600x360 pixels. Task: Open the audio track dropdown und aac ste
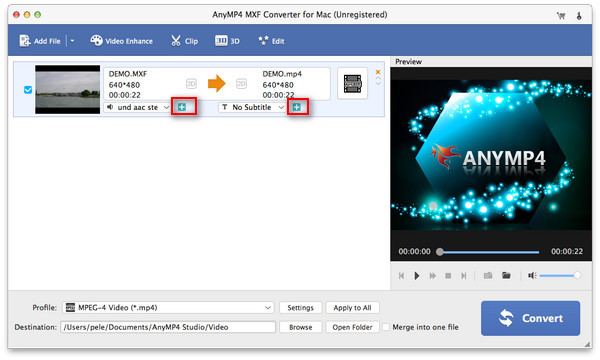pyautogui.click(x=137, y=108)
